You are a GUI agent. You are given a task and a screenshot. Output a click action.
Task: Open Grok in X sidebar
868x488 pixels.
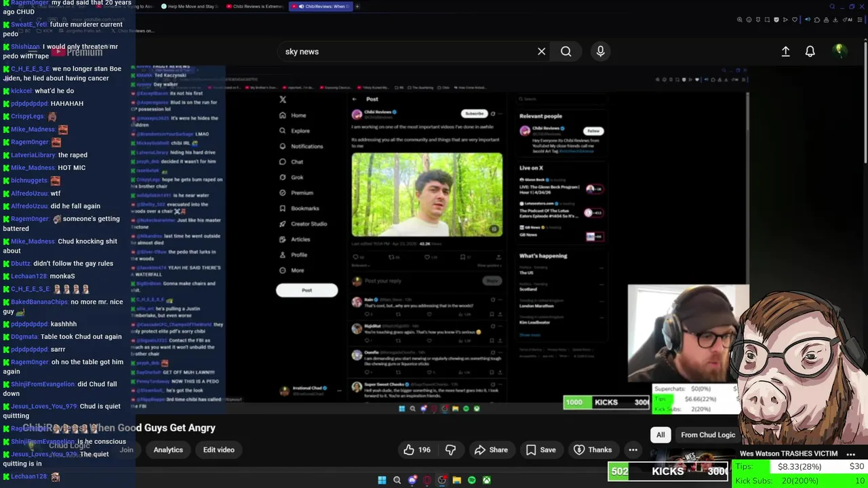[x=292, y=178]
